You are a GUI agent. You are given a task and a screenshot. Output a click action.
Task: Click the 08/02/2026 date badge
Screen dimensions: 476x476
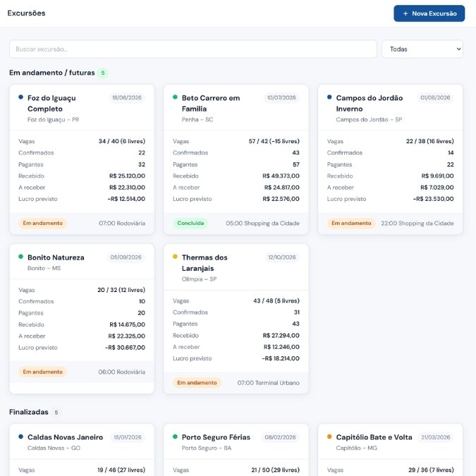(x=280, y=437)
